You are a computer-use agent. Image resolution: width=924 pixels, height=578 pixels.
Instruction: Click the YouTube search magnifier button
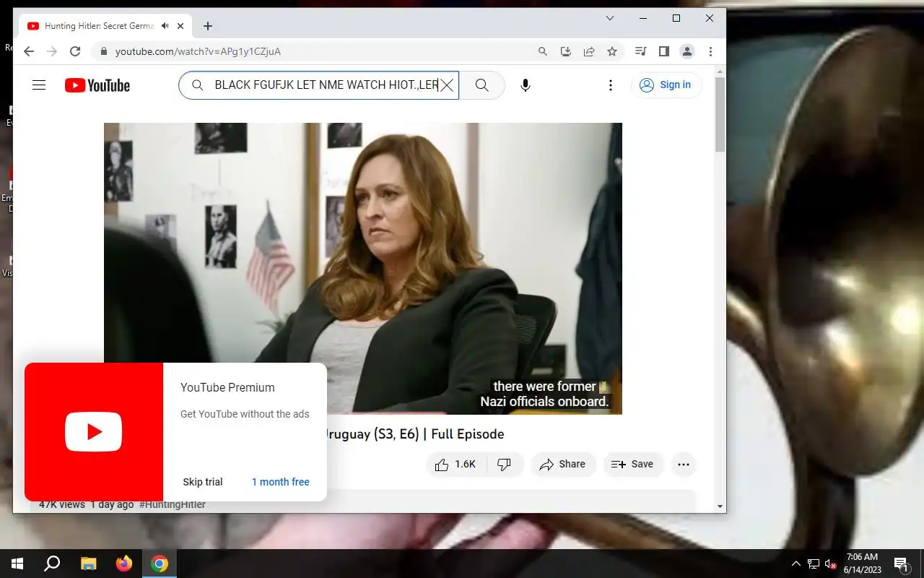482,85
